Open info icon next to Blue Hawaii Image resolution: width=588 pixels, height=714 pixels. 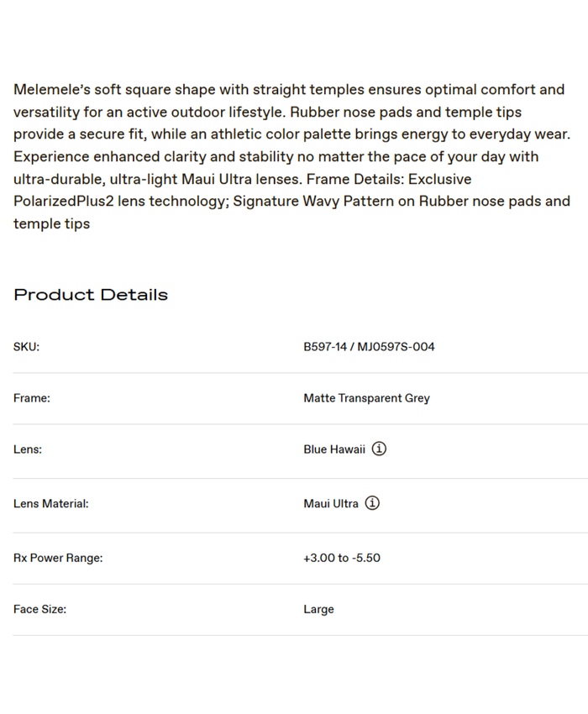tap(379, 449)
